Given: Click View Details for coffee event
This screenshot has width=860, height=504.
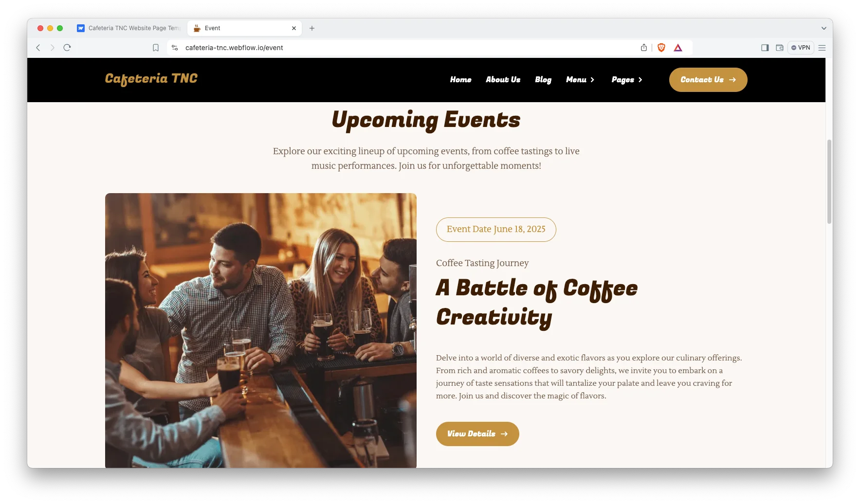Looking at the screenshot, I should (477, 434).
